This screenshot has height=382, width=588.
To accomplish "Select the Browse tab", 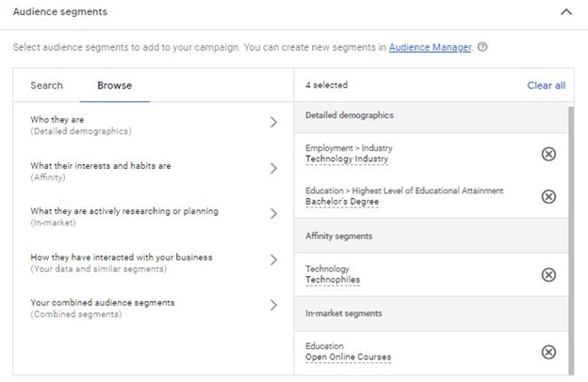I will 114,86.
